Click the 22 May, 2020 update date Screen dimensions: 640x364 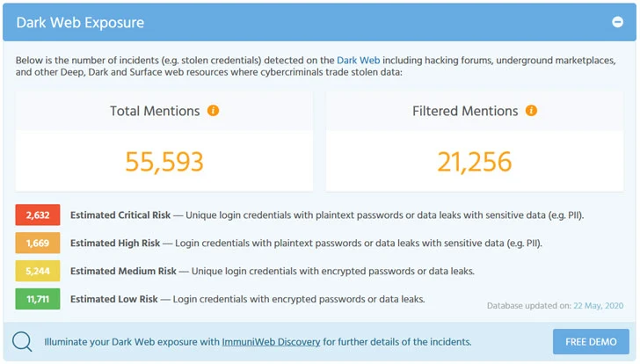(599, 306)
